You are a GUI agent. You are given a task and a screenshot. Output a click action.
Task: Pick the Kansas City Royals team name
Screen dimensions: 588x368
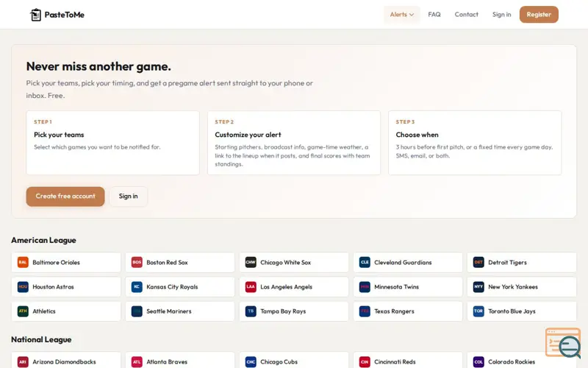tap(172, 287)
